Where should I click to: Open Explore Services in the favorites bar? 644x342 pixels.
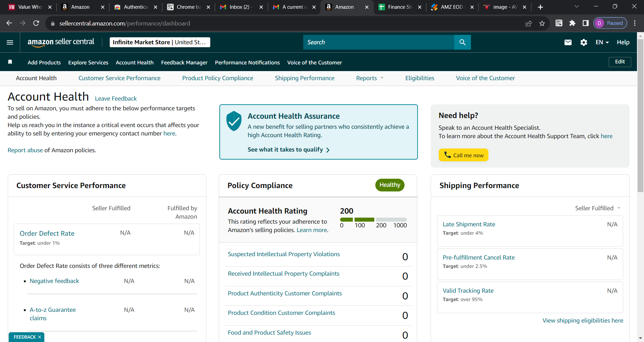tap(88, 62)
